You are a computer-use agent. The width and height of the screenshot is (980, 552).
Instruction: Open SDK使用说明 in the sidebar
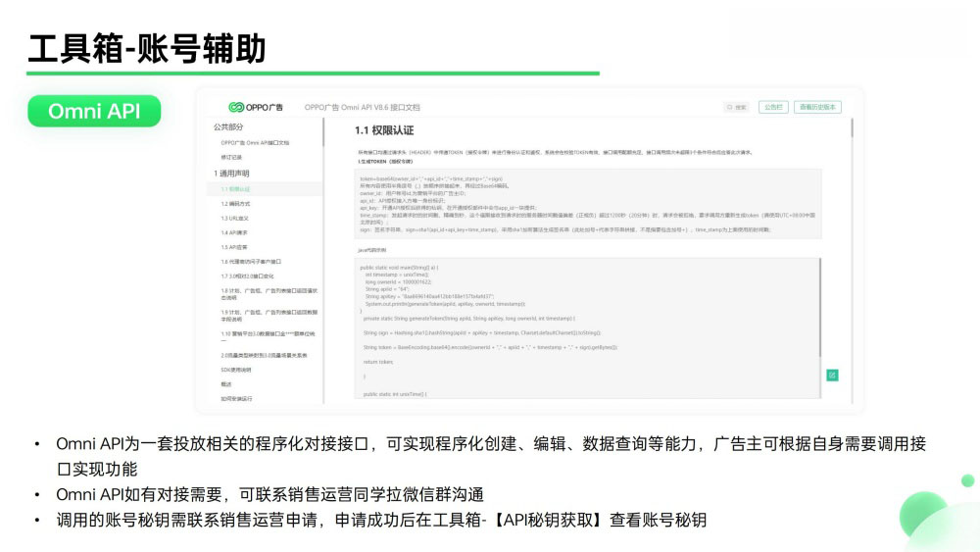pyautogui.click(x=236, y=370)
